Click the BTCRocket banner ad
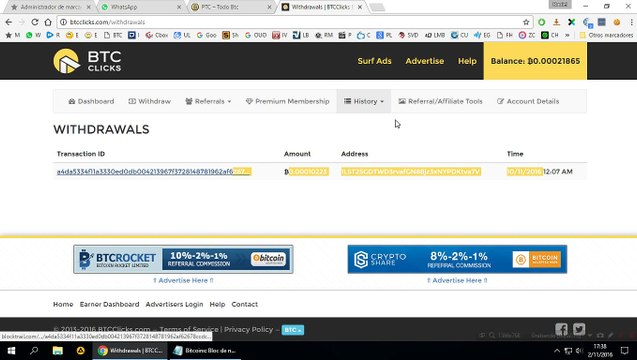 tap(183, 259)
